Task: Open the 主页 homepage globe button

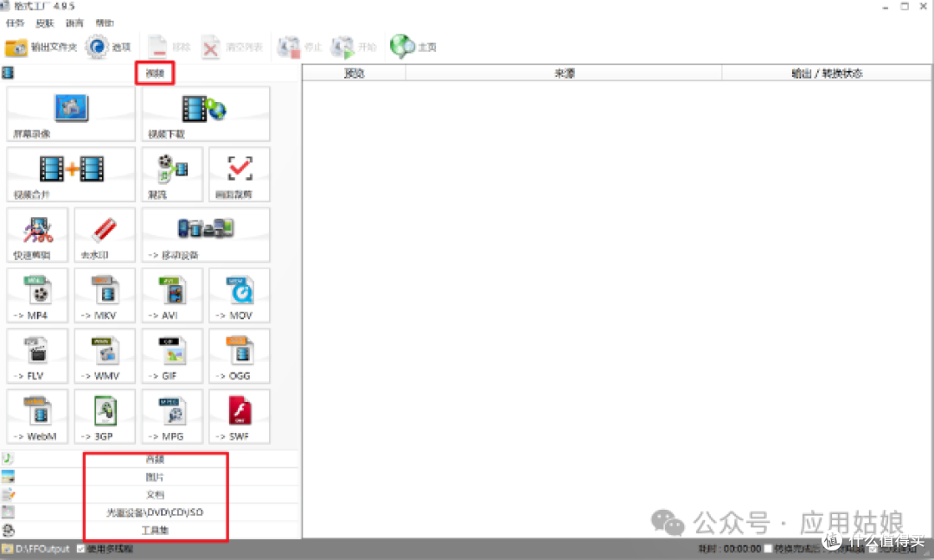Action: pyautogui.click(x=413, y=47)
